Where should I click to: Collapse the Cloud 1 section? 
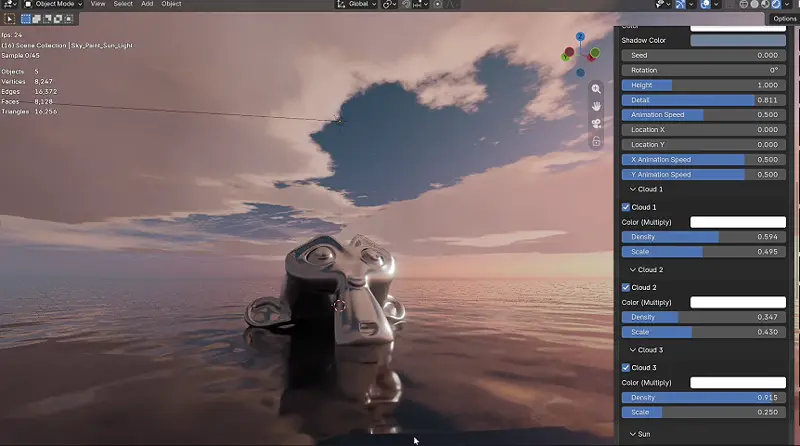(x=646, y=189)
